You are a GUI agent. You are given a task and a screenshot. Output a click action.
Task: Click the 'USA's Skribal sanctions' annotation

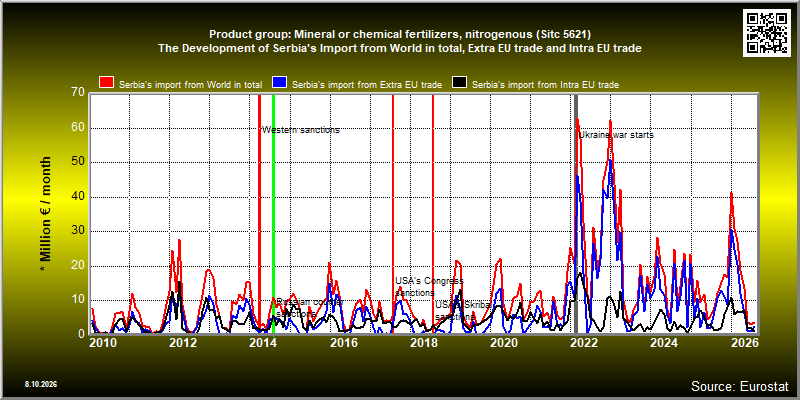[x=463, y=311]
